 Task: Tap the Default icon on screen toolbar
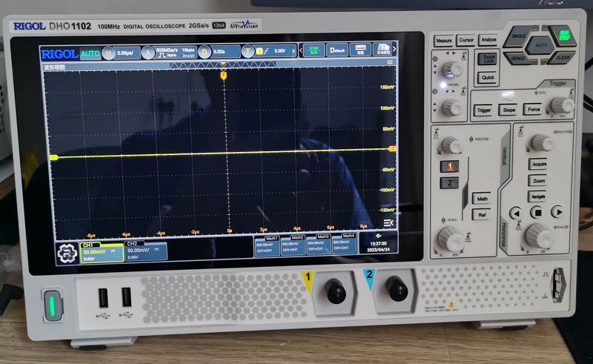pyautogui.click(x=337, y=51)
